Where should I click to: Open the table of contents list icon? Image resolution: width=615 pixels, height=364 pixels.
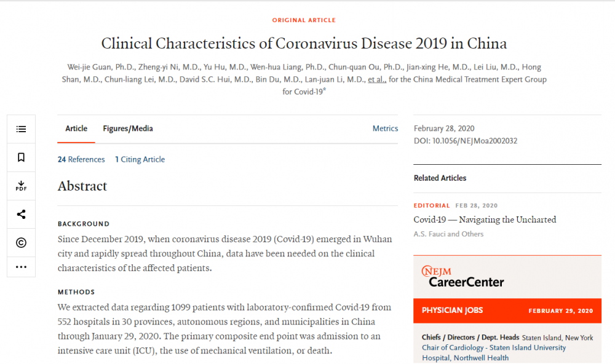click(x=21, y=129)
